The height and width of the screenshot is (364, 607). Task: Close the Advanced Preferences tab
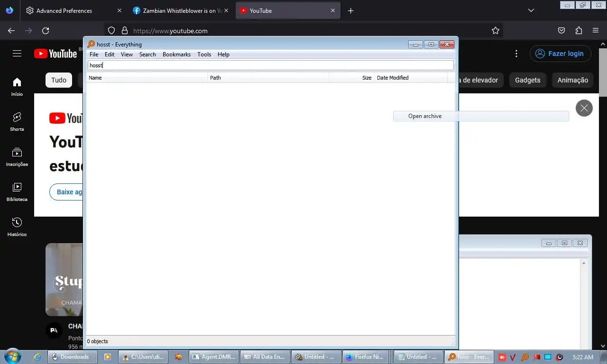119,10
